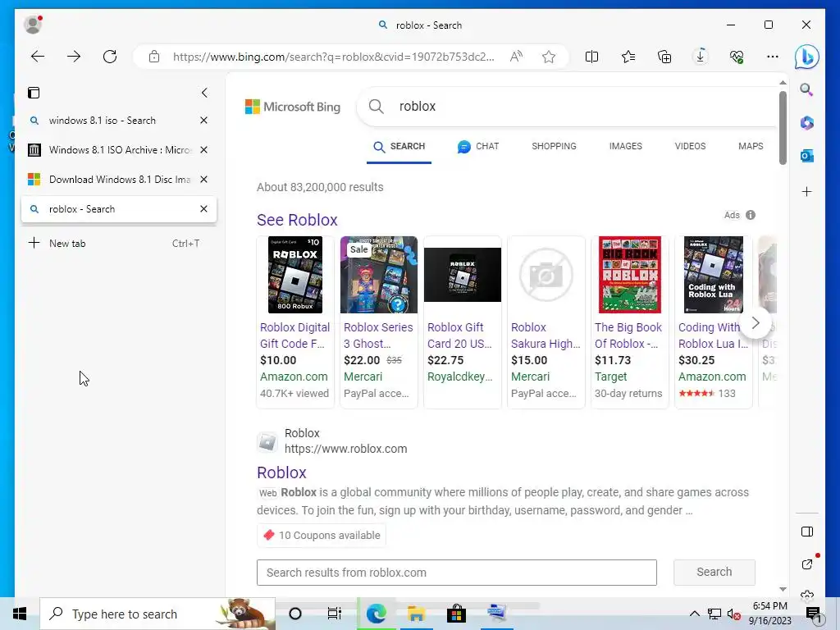Open a New tab

[119, 243]
